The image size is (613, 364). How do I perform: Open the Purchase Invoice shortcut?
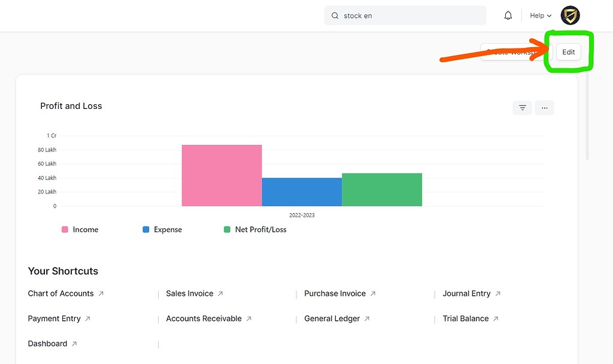tap(335, 293)
